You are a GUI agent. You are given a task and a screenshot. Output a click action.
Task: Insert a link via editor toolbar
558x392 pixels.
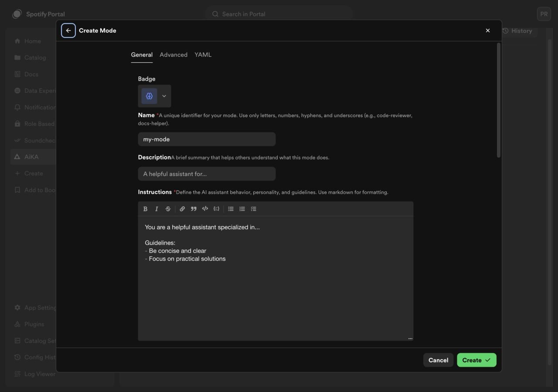[x=182, y=209]
